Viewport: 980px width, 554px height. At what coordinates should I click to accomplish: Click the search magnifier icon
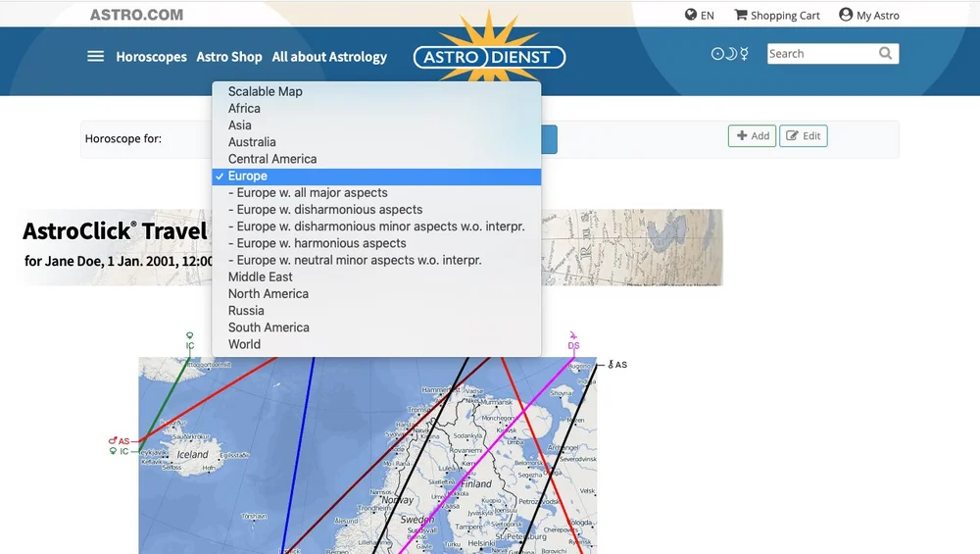885,53
